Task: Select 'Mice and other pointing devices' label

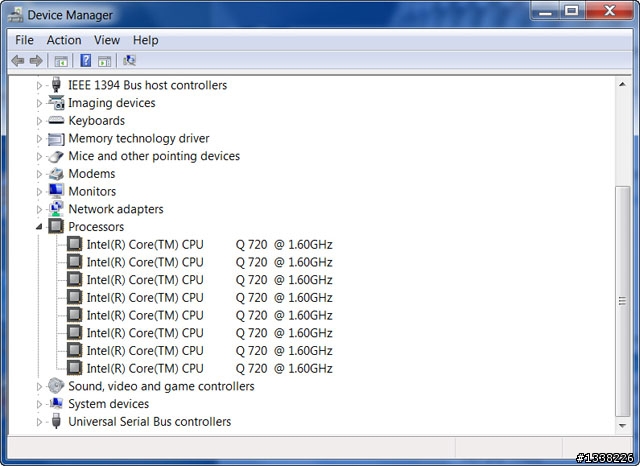Action: (x=154, y=156)
